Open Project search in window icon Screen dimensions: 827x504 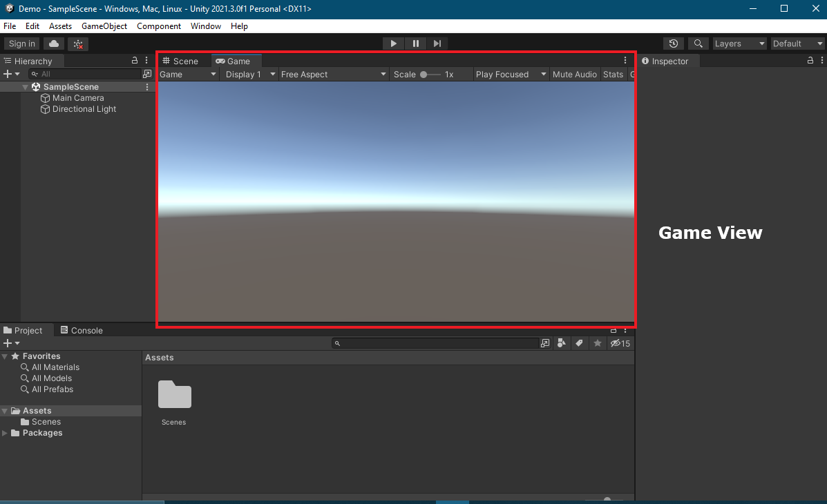[x=545, y=343]
